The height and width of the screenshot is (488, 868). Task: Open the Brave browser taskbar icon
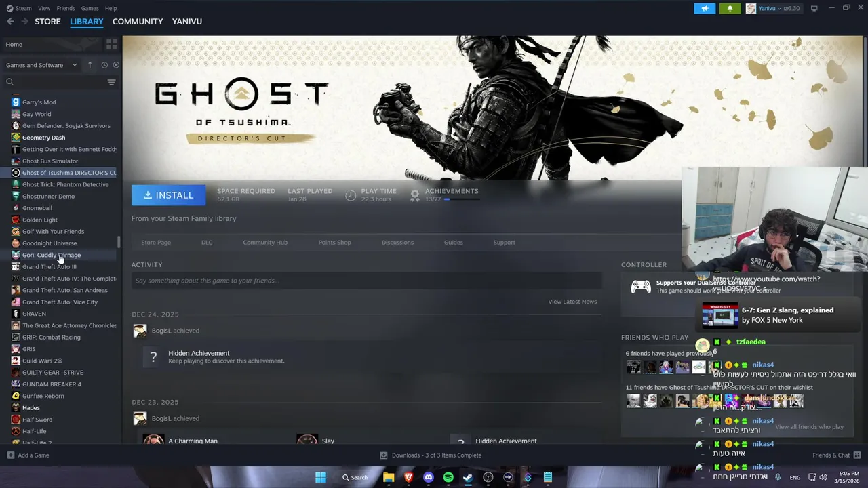pyautogui.click(x=408, y=477)
